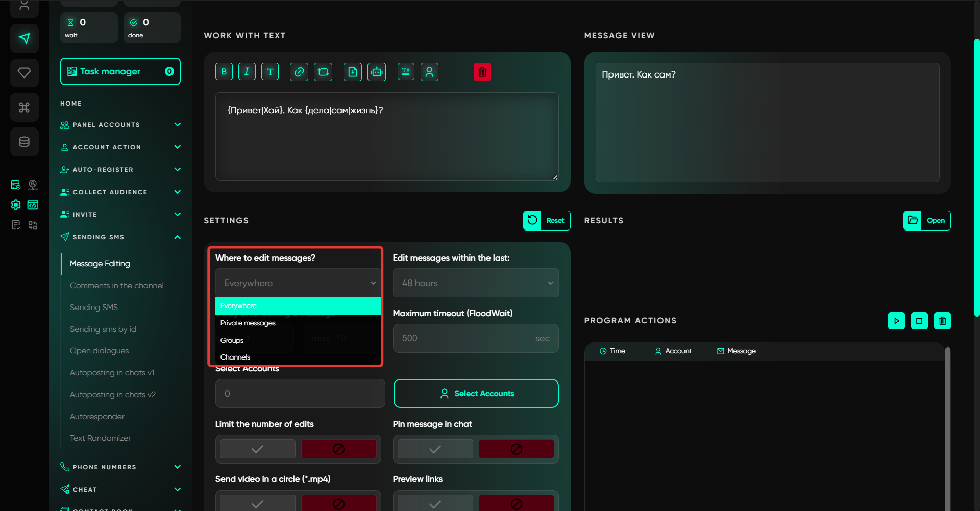Click the red delete text icon

coord(482,72)
